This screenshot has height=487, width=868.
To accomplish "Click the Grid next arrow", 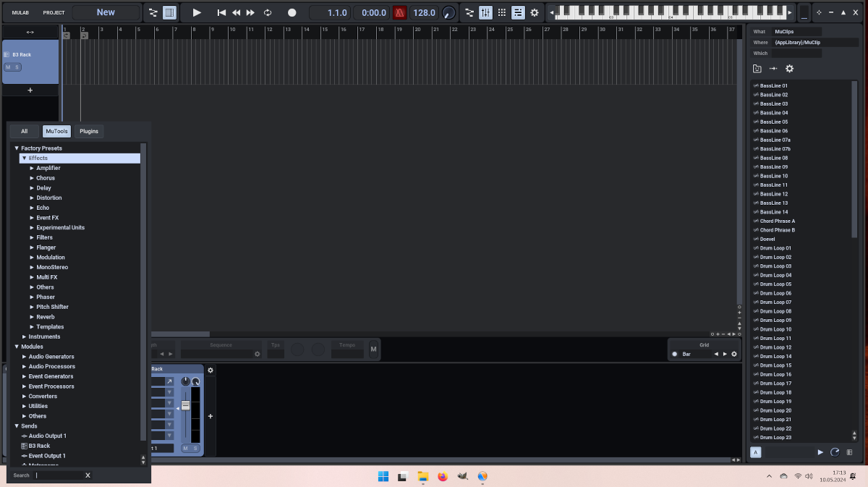I will pos(725,354).
